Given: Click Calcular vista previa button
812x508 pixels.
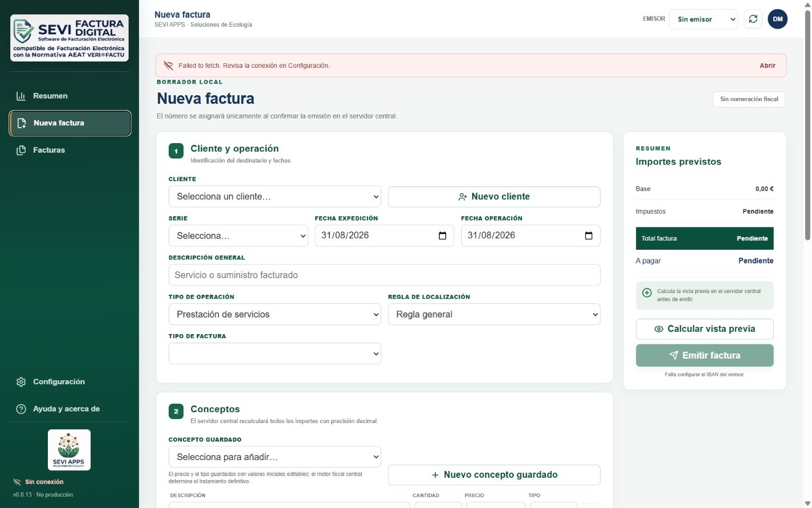Looking at the screenshot, I should tap(705, 329).
